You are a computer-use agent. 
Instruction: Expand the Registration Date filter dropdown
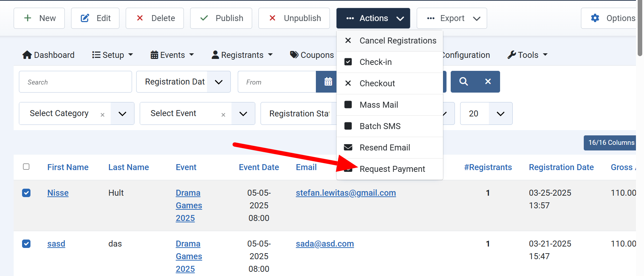(x=219, y=82)
